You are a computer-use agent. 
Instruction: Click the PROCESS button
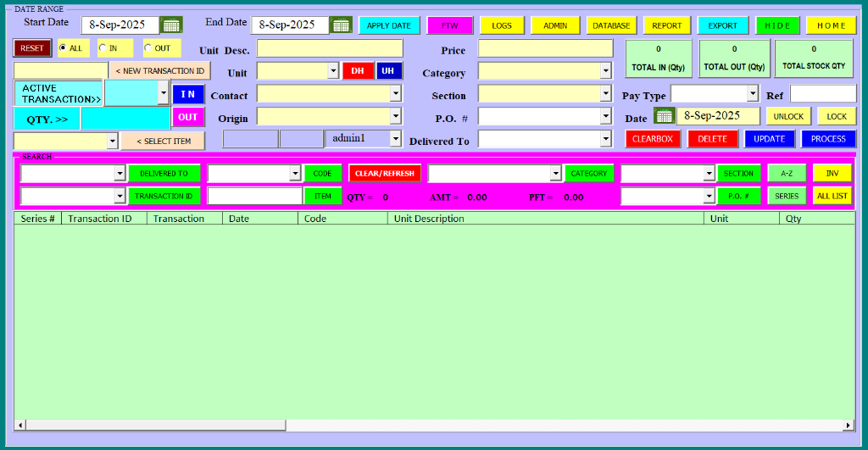point(828,139)
